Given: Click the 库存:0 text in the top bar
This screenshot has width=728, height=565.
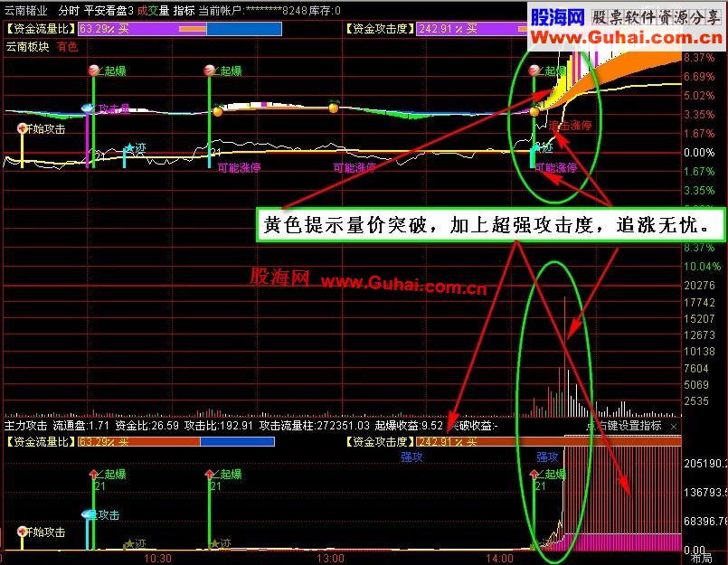Looking at the screenshot, I should 324,10.
